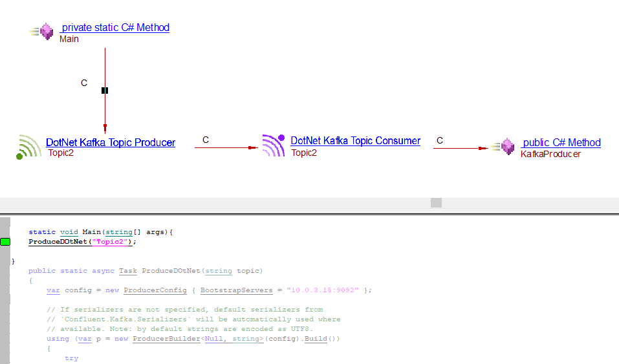Open the private static C# Method link
Viewport: 619px width, 364px height.
pos(115,28)
